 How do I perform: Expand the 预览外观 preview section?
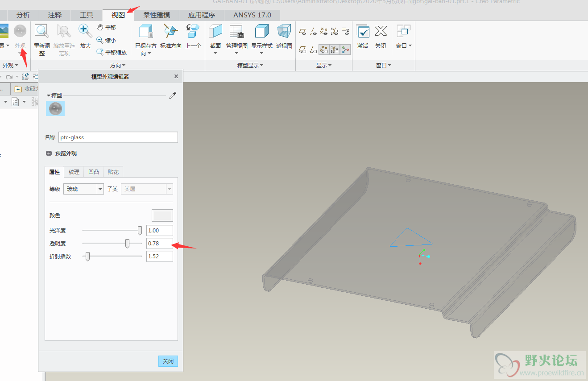[49, 153]
